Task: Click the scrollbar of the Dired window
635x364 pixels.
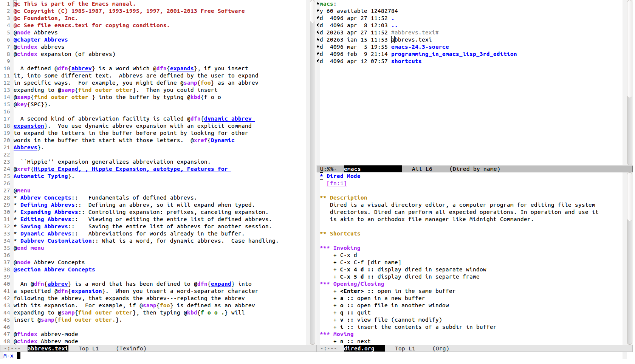Action: [x=629, y=82]
